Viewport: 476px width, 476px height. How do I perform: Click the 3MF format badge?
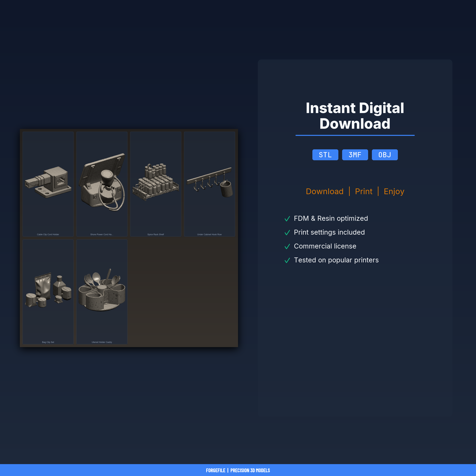(x=355, y=155)
